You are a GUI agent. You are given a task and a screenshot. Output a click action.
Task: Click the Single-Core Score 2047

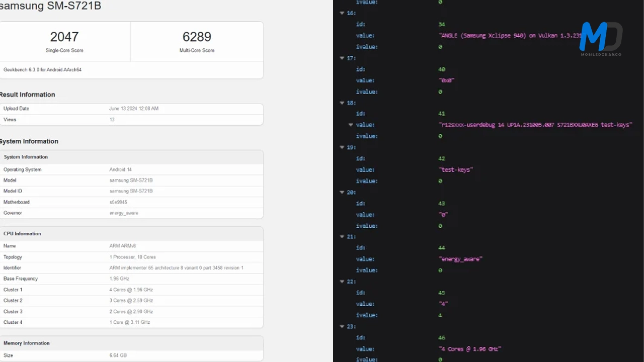(x=64, y=37)
